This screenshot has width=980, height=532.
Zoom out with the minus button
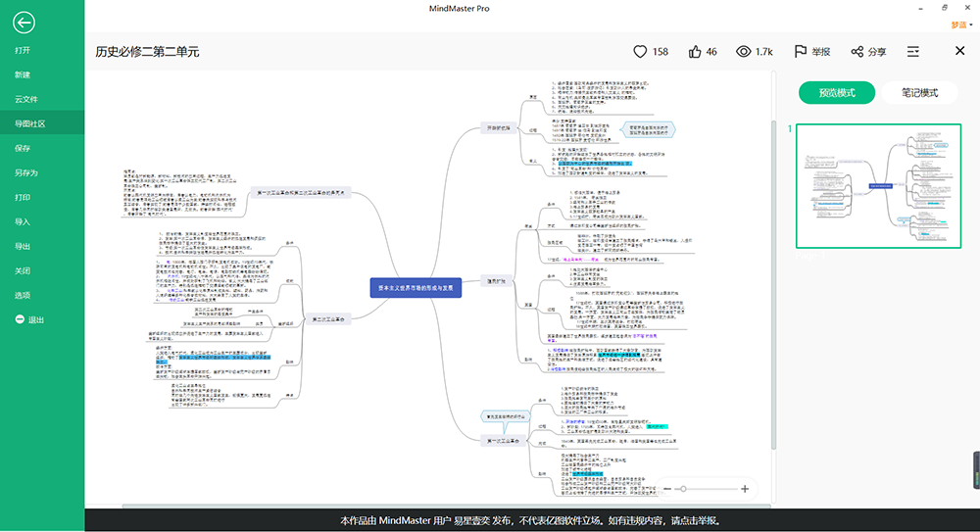coord(667,489)
